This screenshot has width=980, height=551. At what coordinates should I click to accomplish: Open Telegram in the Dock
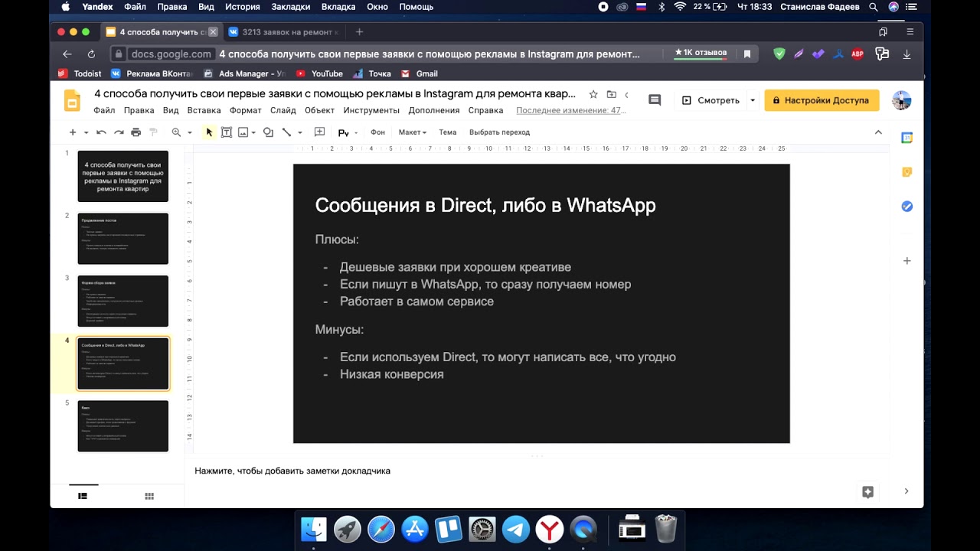516,529
